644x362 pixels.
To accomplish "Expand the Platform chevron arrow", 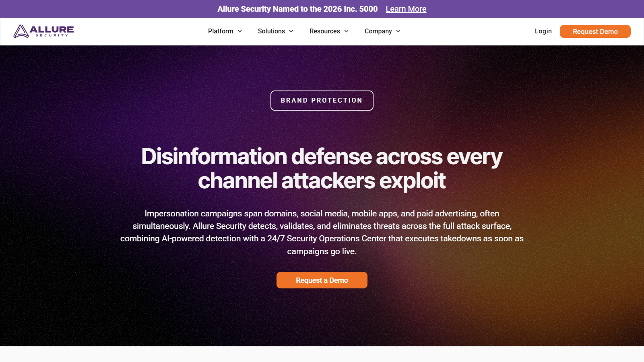I will point(240,31).
